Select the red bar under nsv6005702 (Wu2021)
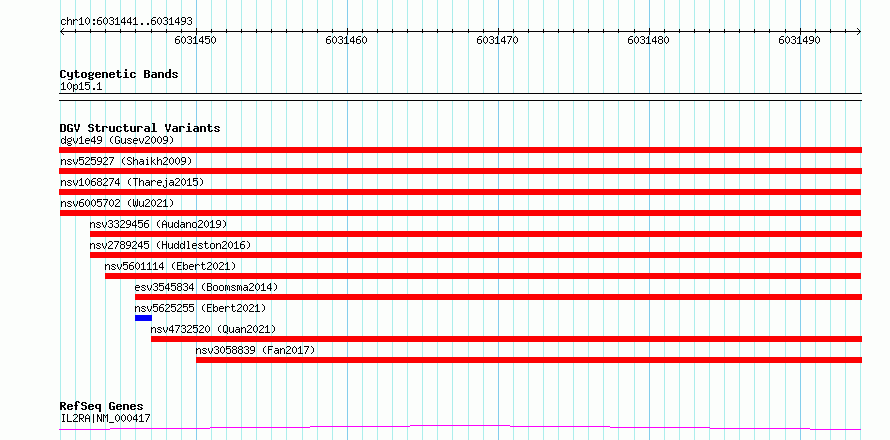 coord(460,213)
